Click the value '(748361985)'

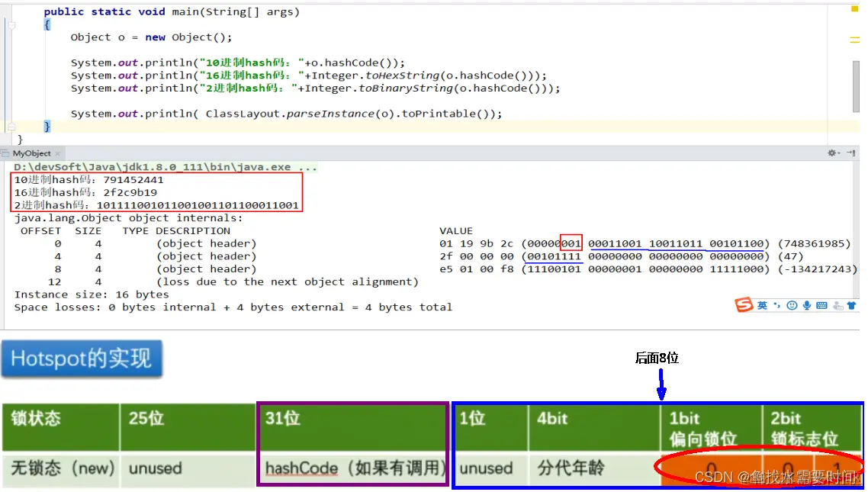click(x=815, y=243)
